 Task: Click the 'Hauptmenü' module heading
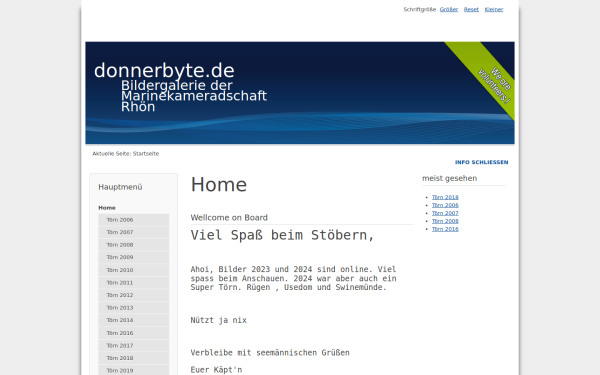point(120,187)
